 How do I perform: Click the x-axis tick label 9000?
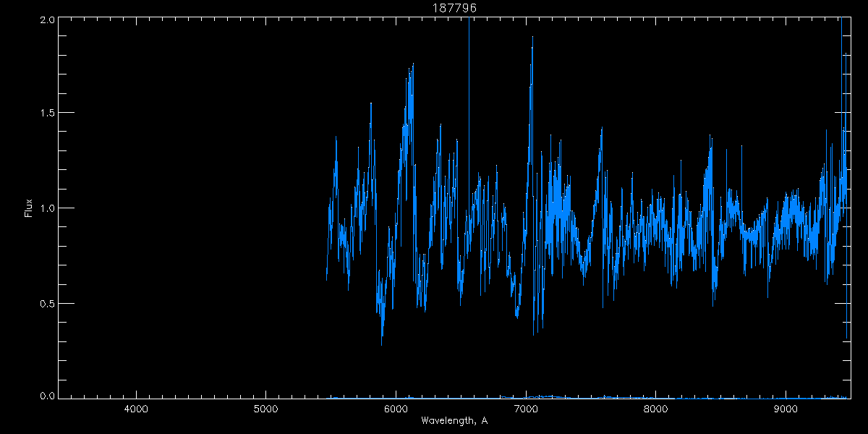pyautogui.click(x=785, y=409)
